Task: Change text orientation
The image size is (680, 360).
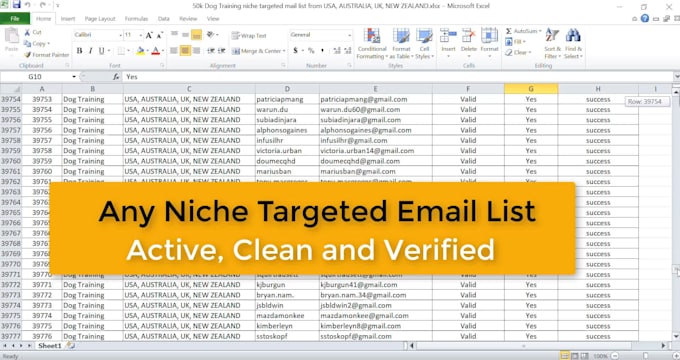Action: point(211,35)
